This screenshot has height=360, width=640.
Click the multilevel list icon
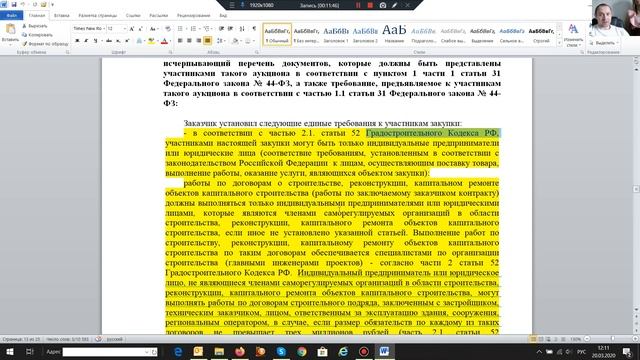pyautogui.click(x=207, y=29)
